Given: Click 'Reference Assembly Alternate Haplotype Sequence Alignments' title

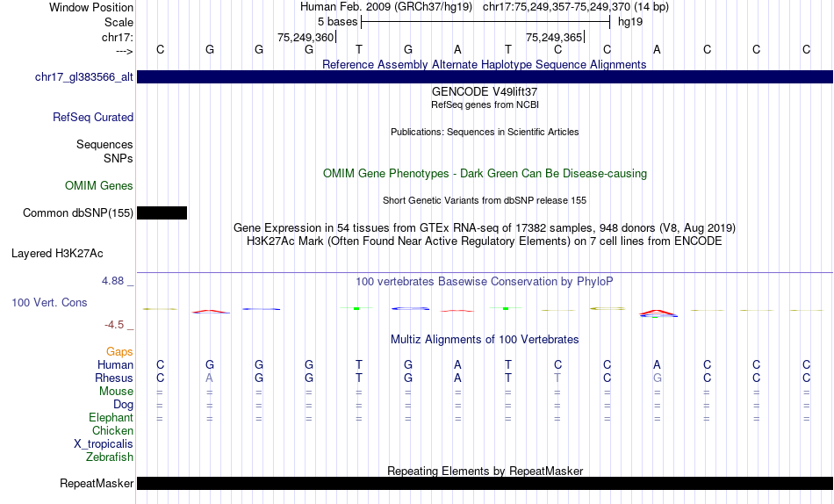Looking at the screenshot, I should tap(485, 64).
